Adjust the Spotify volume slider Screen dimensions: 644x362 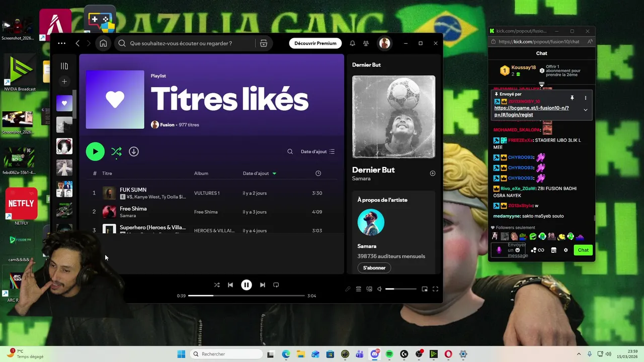pos(401,289)
